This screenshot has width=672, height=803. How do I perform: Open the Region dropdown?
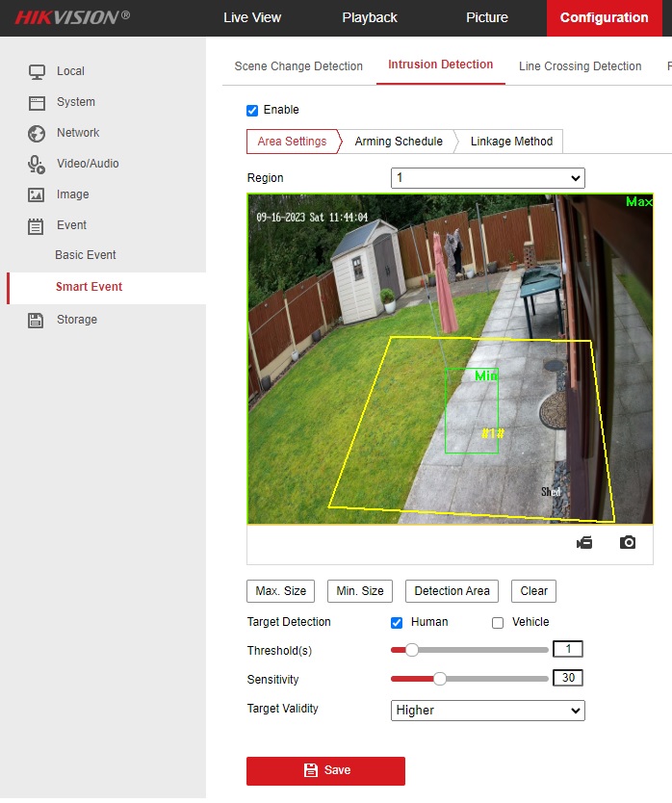(487, 178)
